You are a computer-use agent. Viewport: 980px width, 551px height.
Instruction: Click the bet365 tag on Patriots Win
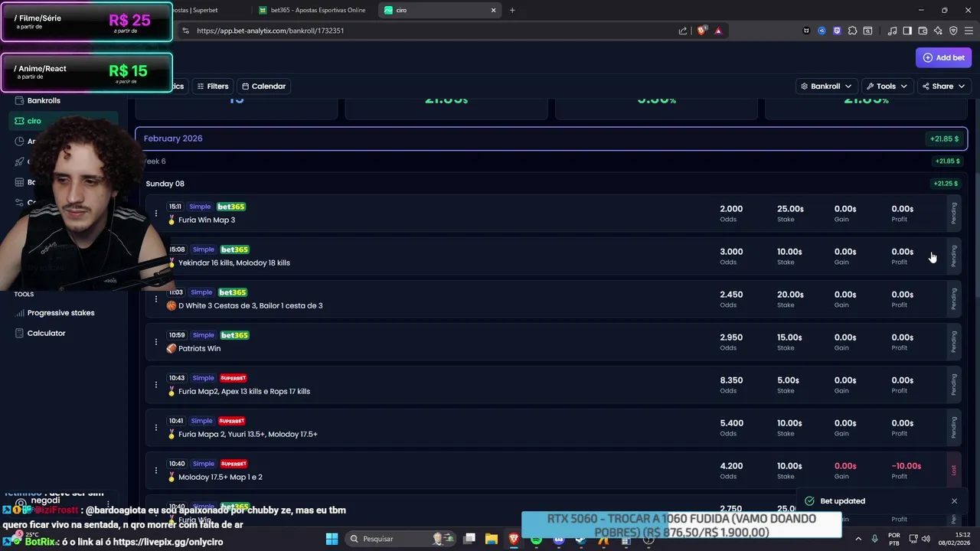(x=234, y=335)
